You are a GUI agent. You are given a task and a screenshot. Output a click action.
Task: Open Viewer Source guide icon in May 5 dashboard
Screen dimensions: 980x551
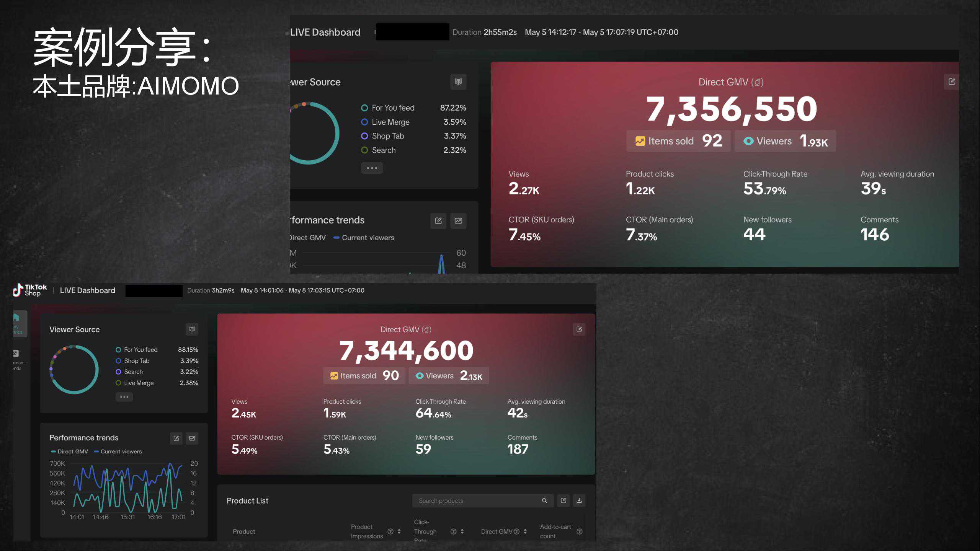click(458, 82)
